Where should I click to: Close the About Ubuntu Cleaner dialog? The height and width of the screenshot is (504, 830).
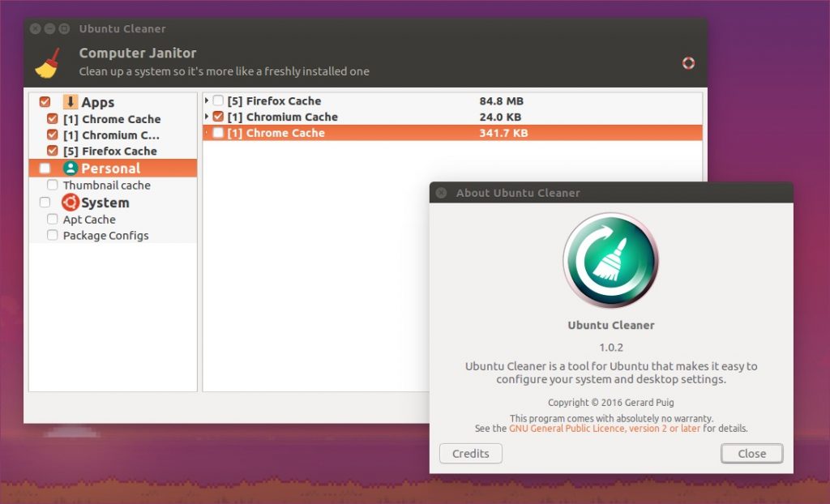pos(751,453)
